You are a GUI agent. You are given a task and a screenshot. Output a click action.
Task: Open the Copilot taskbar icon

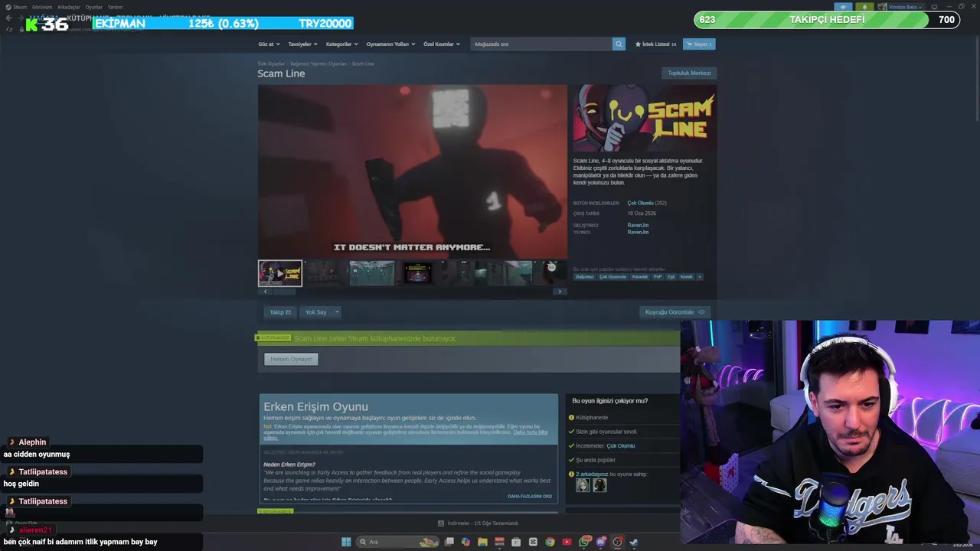click(465, 542)
